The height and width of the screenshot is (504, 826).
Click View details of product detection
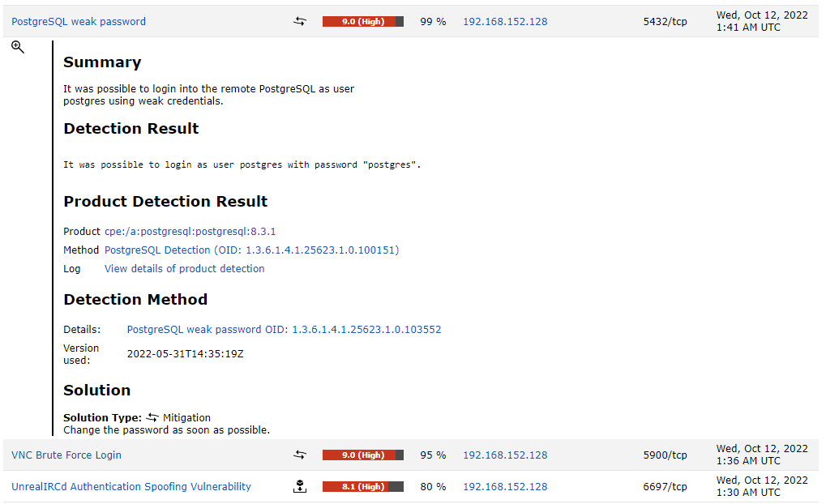click(184, 268)
